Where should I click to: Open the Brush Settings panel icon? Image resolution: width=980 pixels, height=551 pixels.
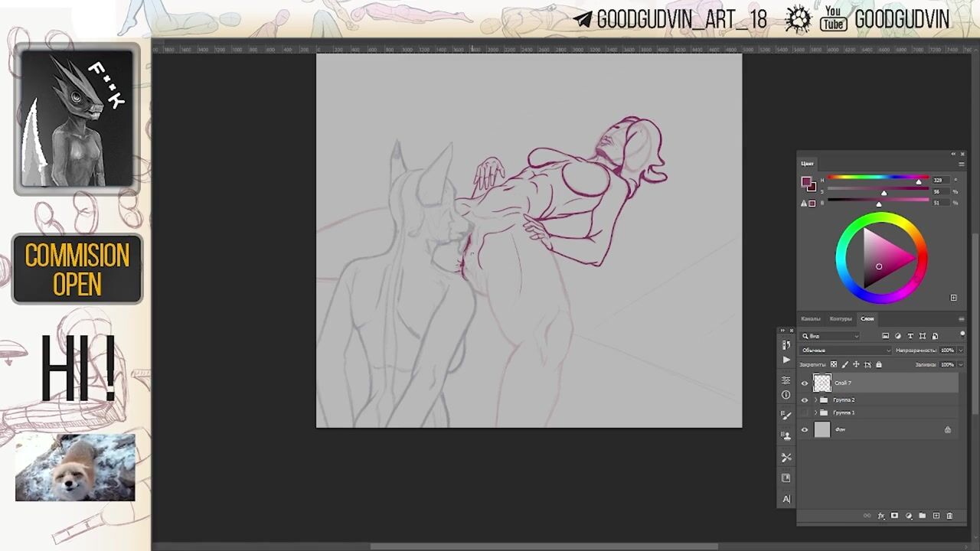[x=786, y=416]
